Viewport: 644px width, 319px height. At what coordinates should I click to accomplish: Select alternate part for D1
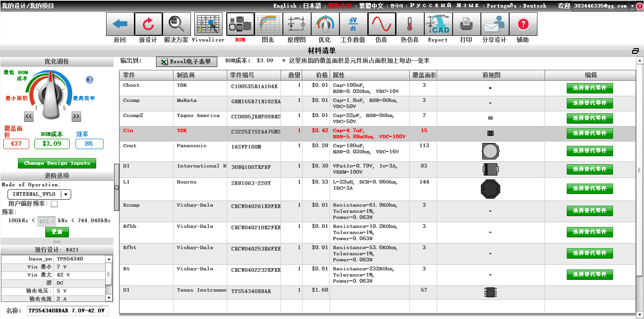pos(590,169)
